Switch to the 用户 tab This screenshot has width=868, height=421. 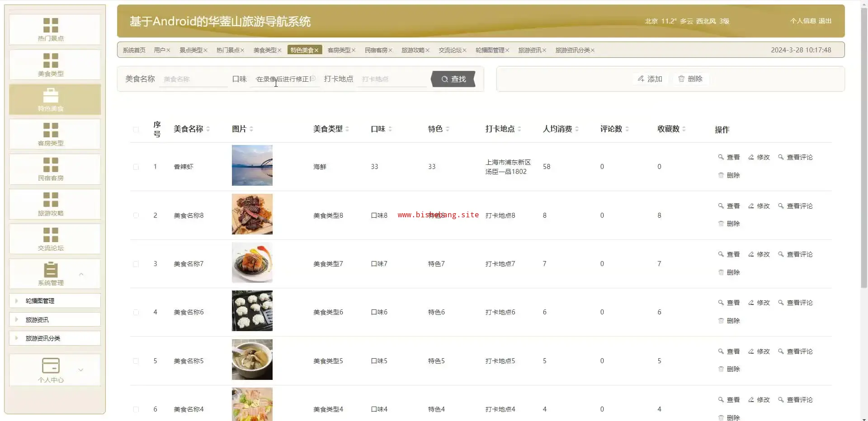point(159,50)
